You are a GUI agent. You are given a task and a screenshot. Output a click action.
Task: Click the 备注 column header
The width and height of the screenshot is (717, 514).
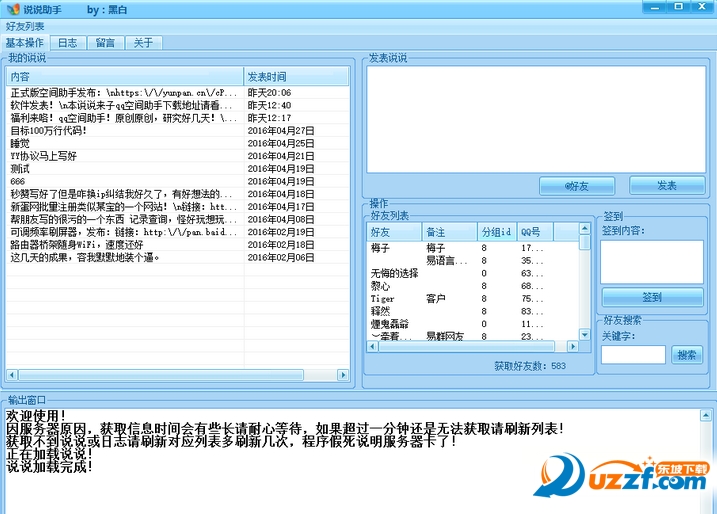tap(449, 232)
